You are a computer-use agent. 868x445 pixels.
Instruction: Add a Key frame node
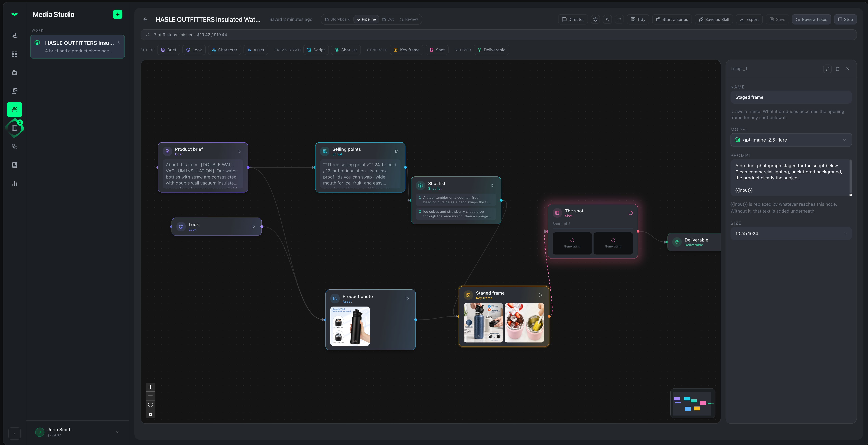pos(406,50)
